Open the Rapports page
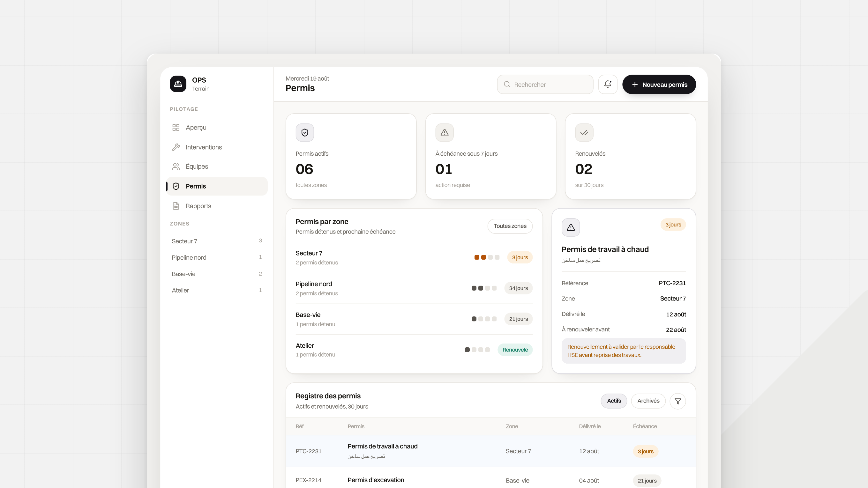The width and height of the screenshot is (868, 488). 217,206
